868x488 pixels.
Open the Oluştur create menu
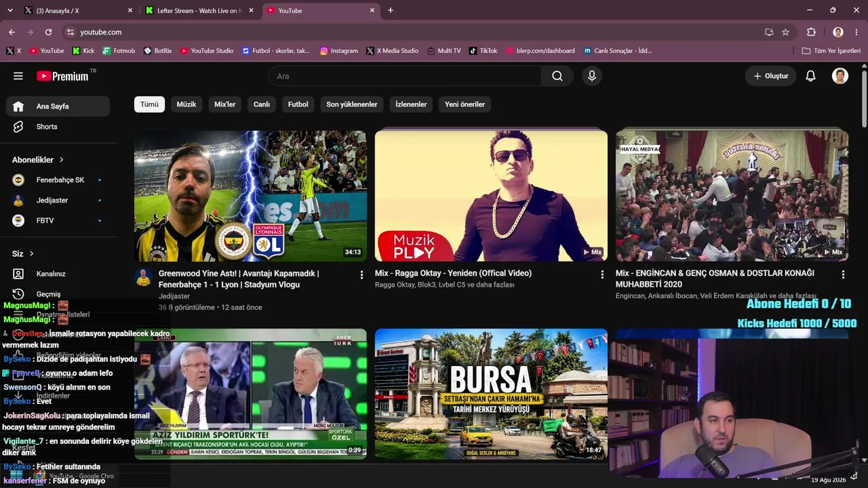[770, 76]
